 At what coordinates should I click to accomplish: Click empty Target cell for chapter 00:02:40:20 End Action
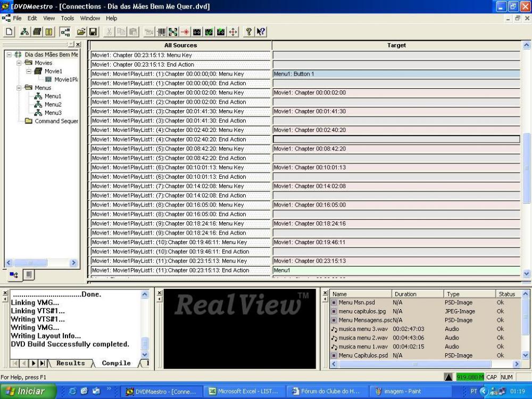coord(396,139)
